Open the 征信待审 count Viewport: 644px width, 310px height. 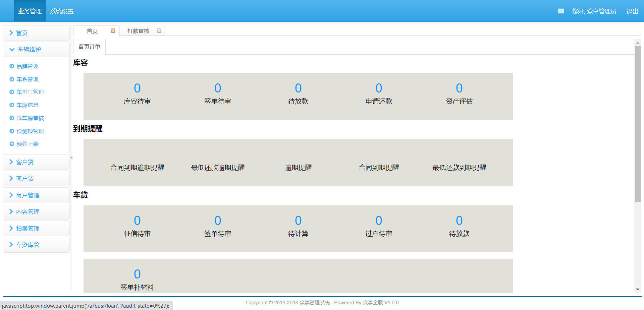pos(137,221)
